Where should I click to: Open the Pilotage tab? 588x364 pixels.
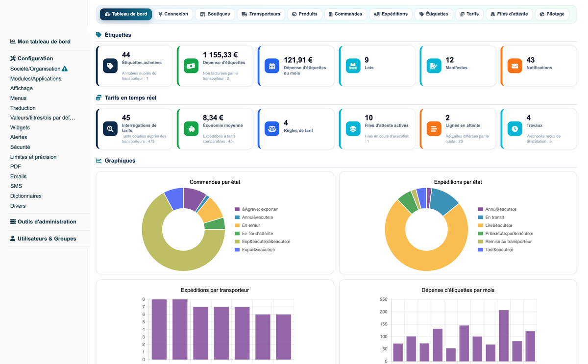tap(552, 14)
